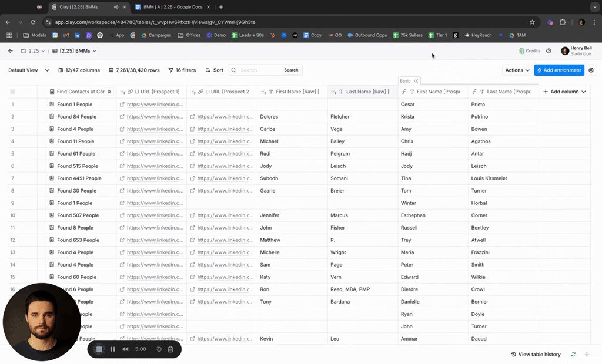Run the Find Contacts column play icon
This screenshot has height=364, width=602.
109,92
